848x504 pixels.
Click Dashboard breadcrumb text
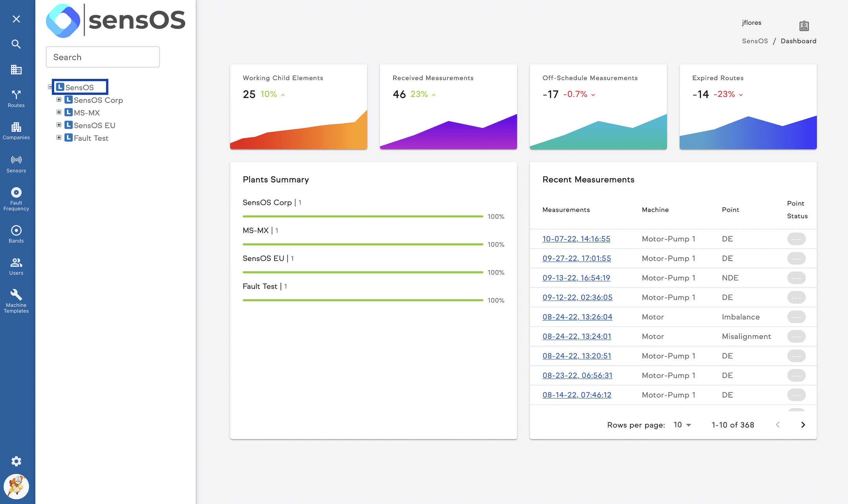(799, 41)
